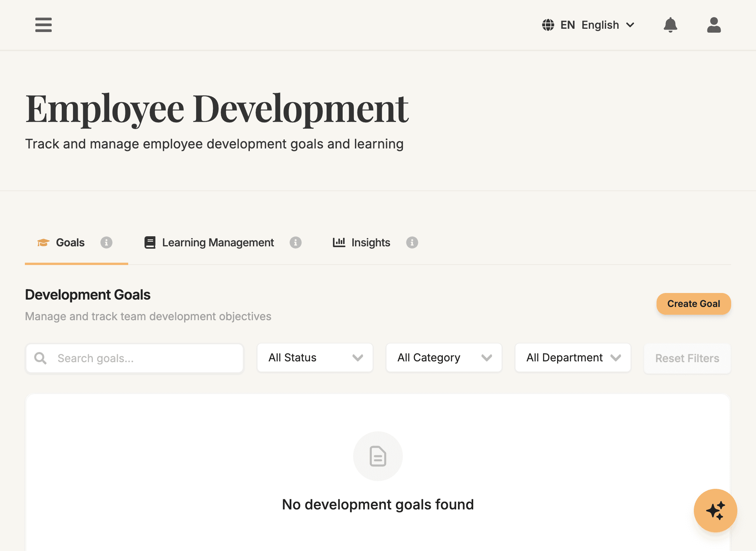This screenshot has height=551, width=756.
Task: View the info tooltip next to Insights
Action: coord(412,242)
